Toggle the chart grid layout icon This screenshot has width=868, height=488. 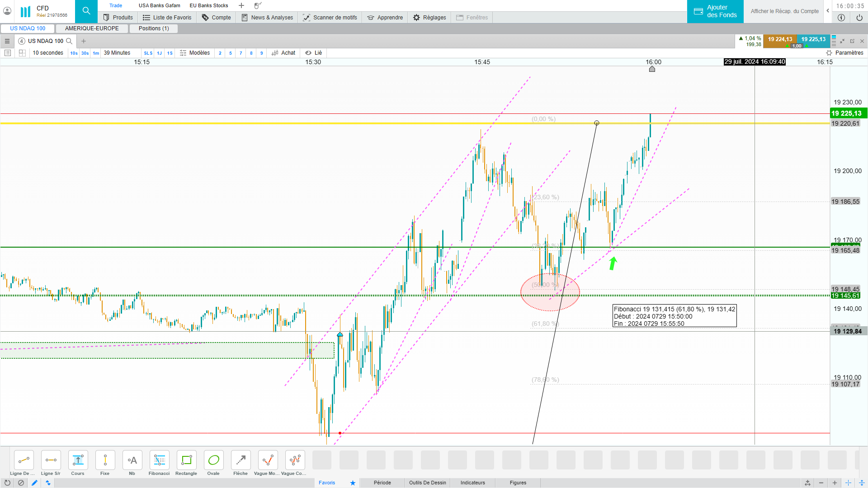point(22,53)
